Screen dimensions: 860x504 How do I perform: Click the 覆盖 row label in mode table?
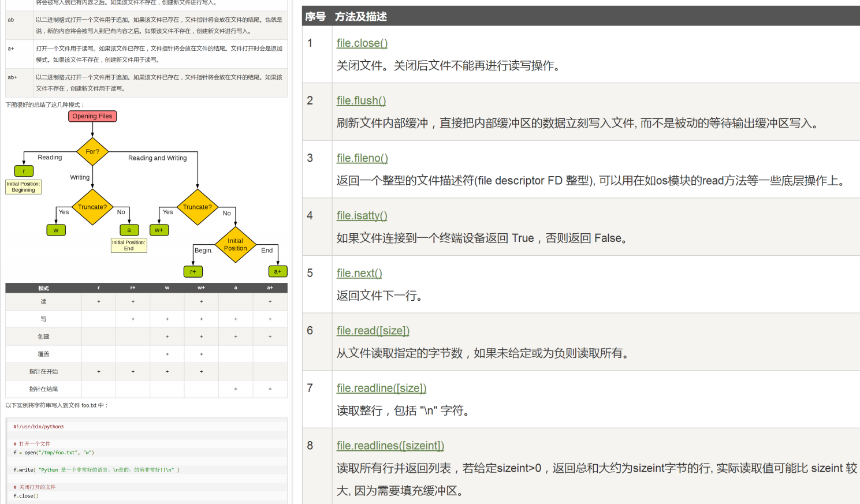(43, 354)
